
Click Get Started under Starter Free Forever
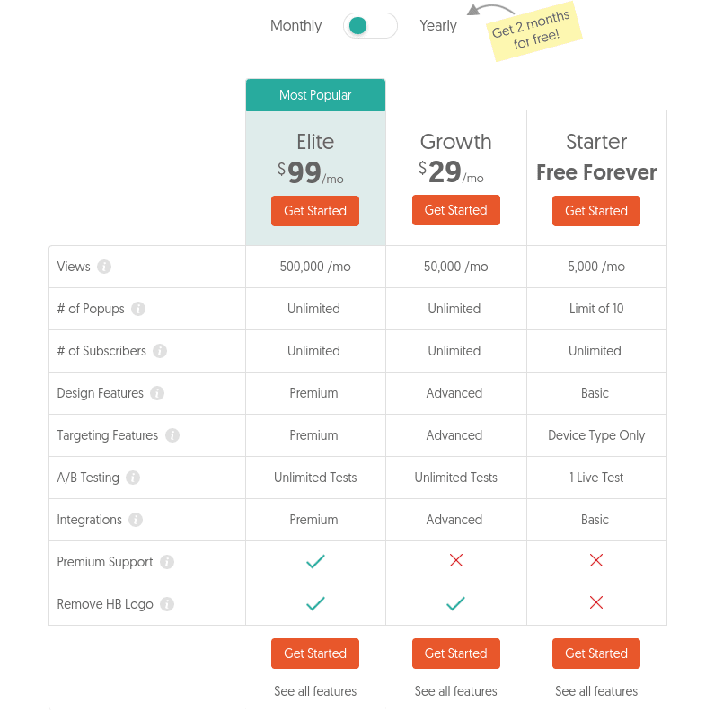(x=596, y=211)
